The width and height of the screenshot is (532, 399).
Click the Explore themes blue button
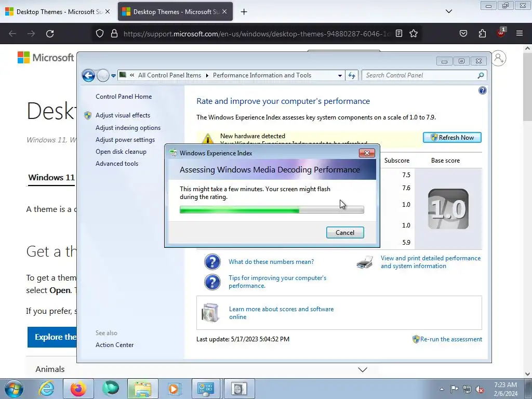52,337
